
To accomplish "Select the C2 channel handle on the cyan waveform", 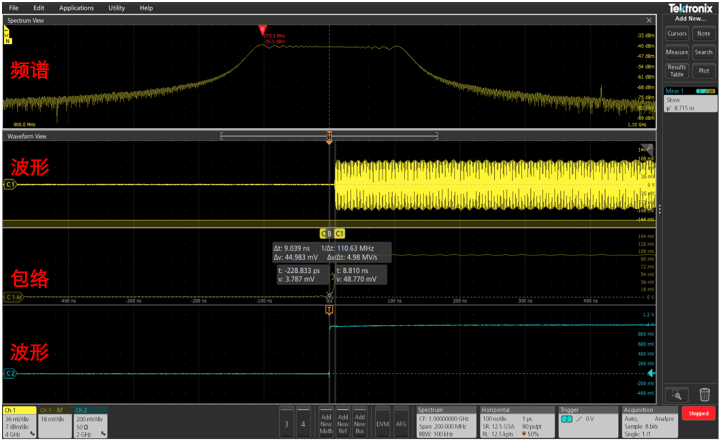I will (11, 373).
